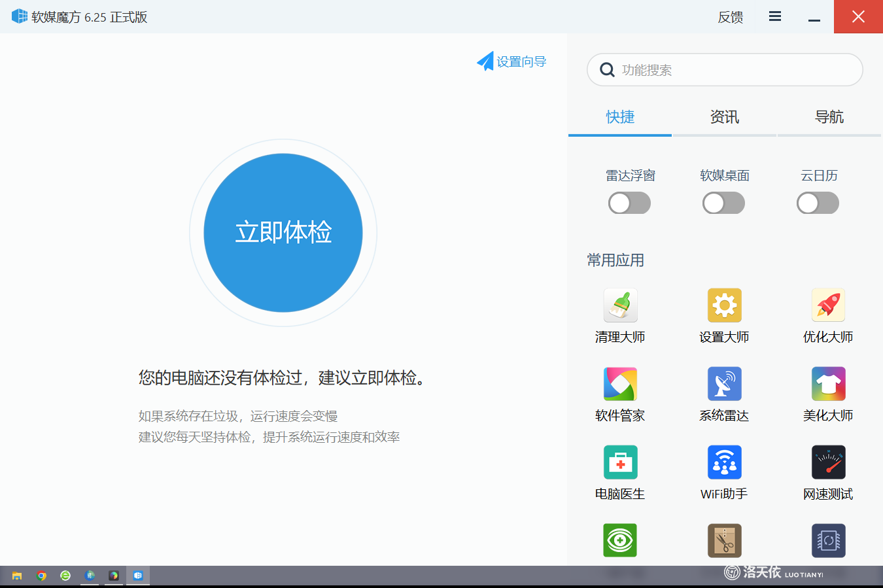Open WiFi助手 icon
The image size is (883, 588).
coord(724,462)
